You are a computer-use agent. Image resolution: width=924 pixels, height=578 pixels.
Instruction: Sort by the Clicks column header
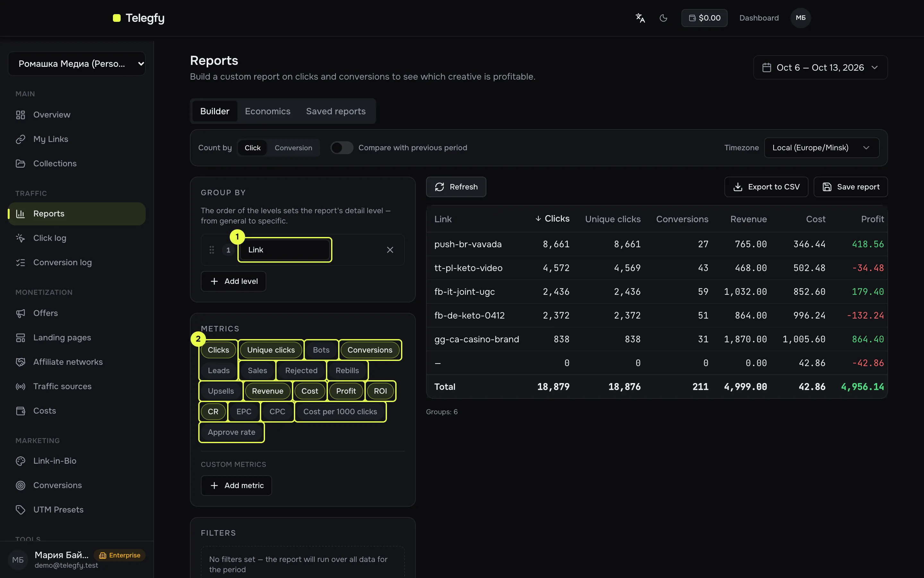pos(552,219)
